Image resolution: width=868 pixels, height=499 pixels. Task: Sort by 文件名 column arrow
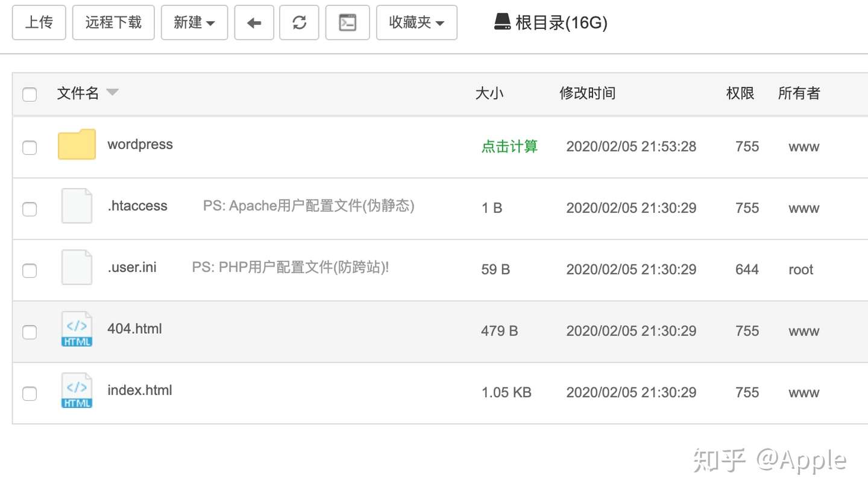tap(112, 93)
